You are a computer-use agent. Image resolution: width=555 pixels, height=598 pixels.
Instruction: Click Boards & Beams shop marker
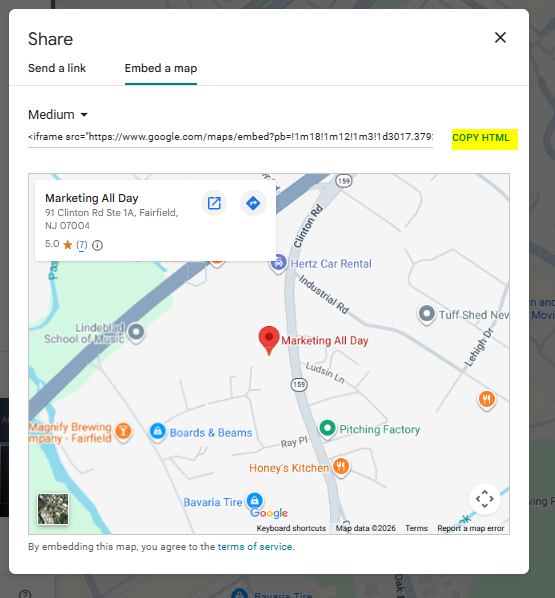(x=158, y=432)
